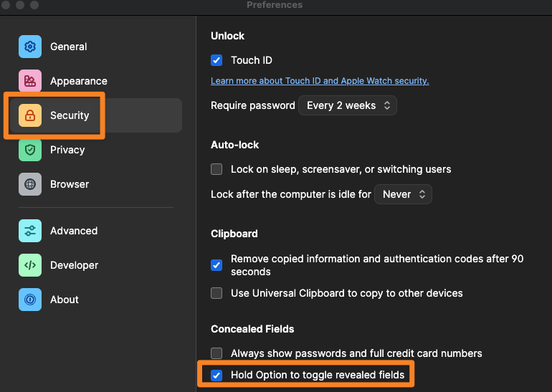Image resolution: width=552 pixels, height=392 pixels.
Task: Click the General gear icon
Action: [30, 47]
